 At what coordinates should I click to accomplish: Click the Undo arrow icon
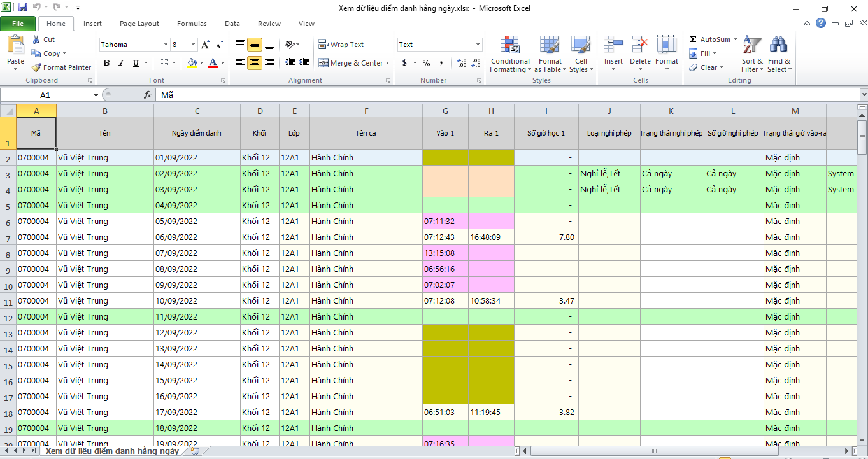tap(36, 8)
